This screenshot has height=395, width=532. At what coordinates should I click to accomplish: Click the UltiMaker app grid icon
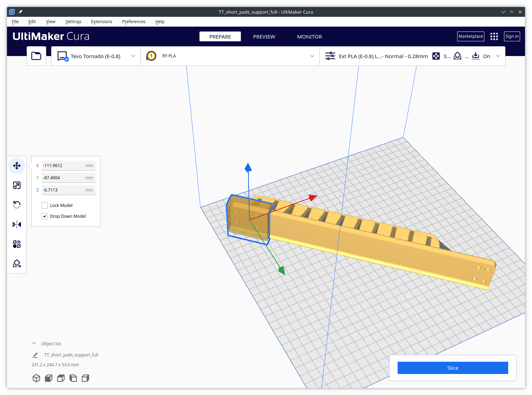[x=494, y=36]
